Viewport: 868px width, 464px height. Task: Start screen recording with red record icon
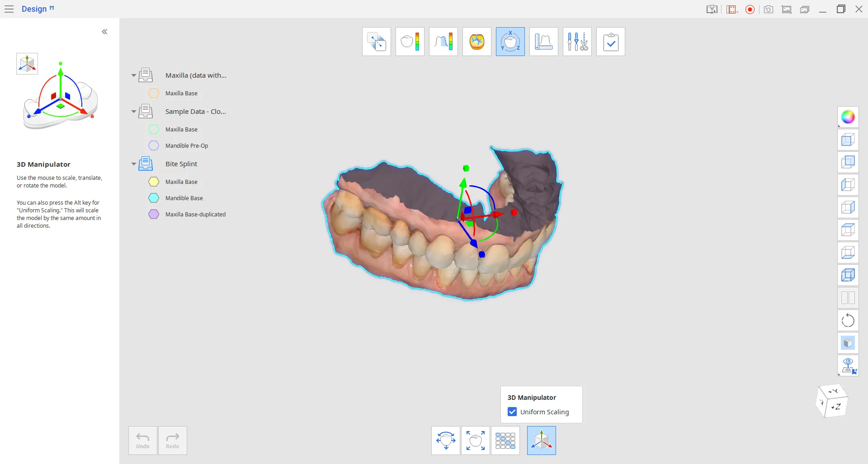[750, 9]
